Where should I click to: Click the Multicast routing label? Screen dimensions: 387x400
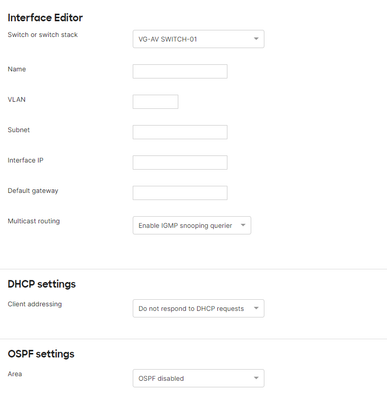pyautogui.click(x=34, y=221)
